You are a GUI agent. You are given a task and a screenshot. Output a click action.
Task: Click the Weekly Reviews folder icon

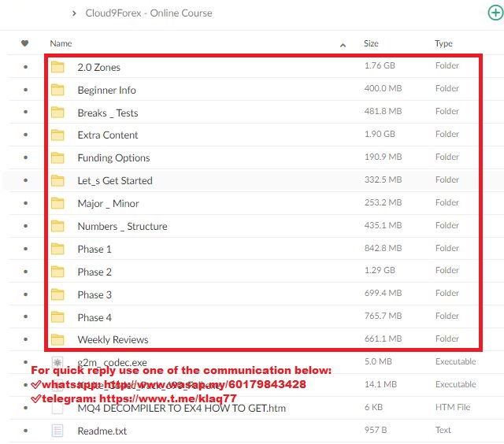click(x=57, y=339)
